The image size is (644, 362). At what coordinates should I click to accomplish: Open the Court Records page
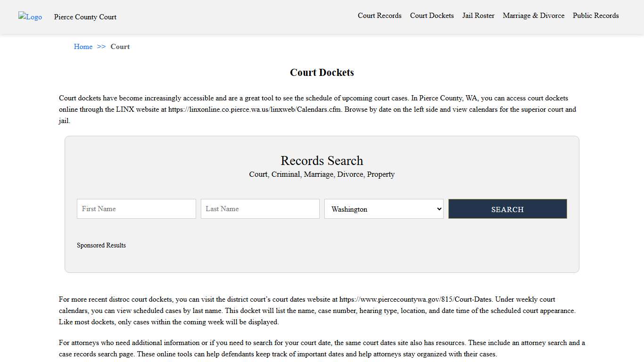(x=380, y=16)
